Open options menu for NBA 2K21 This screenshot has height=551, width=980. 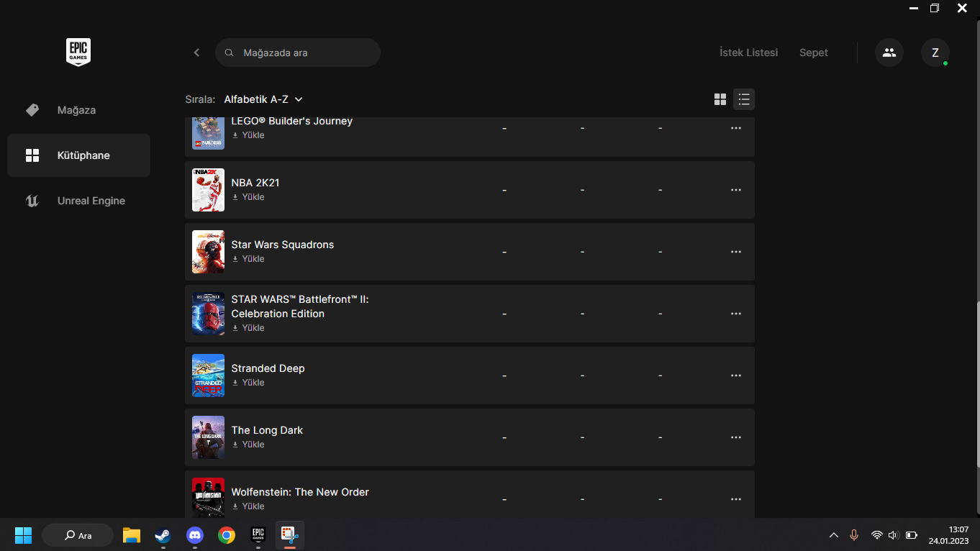(735, 190)
